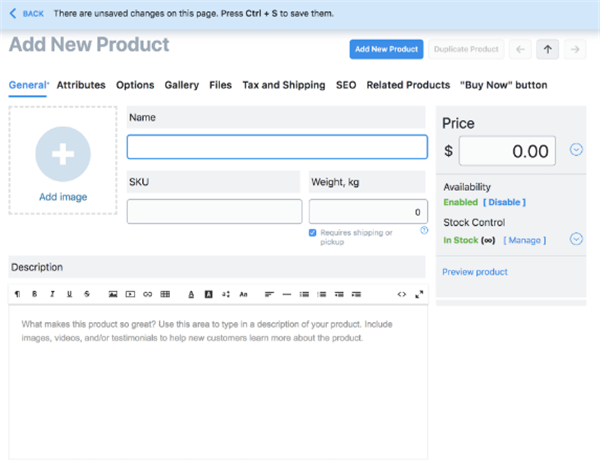Expand description editor to fullscreen
600x472 pixels.
click(x=419, y=294)
